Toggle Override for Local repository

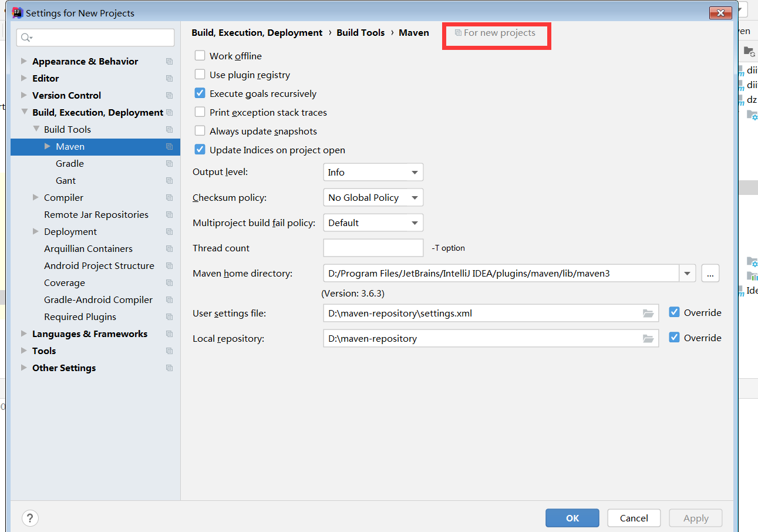point(674,338)
